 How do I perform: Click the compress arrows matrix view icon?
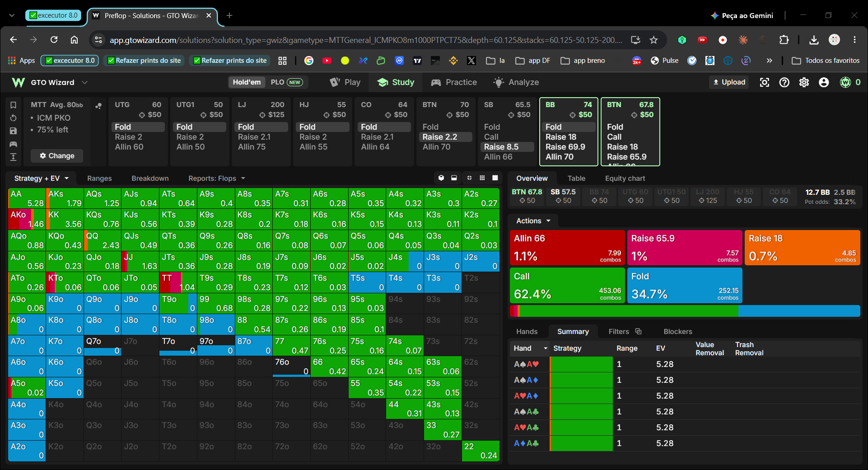tap(469, 178)
